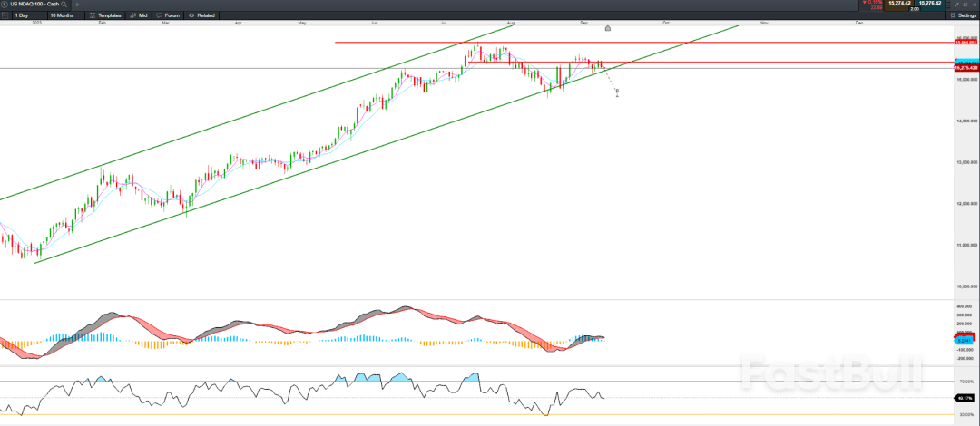Open the Templates menu

click(x=106, y=15)
